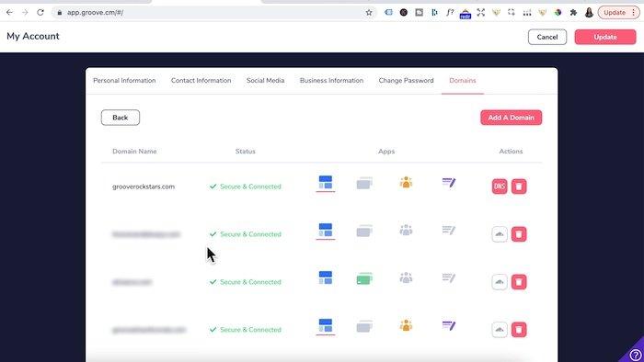Image resolution: width=644 pixels, height=362 pixels.
Task: Click the Secure & Connected status for grooverockstars.com
Action: [246, 187]
